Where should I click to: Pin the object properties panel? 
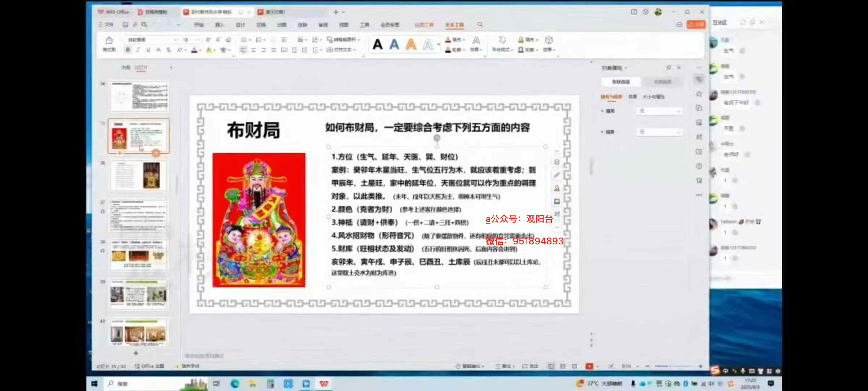[x=669, y=68]
